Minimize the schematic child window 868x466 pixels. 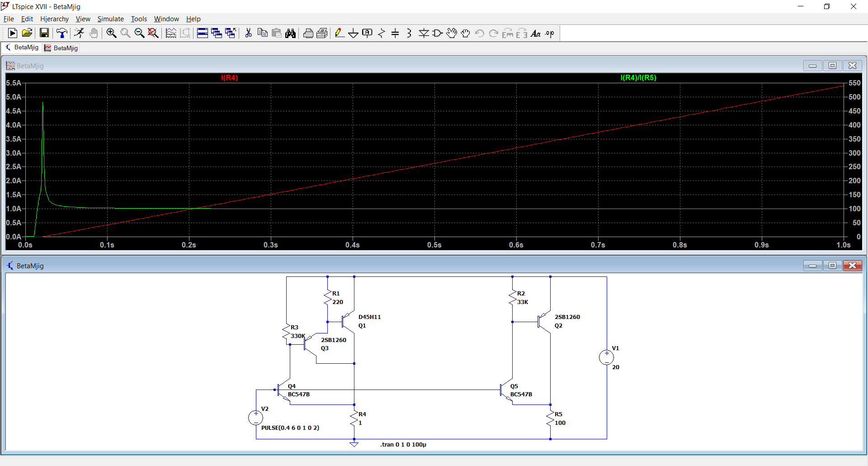812,266
